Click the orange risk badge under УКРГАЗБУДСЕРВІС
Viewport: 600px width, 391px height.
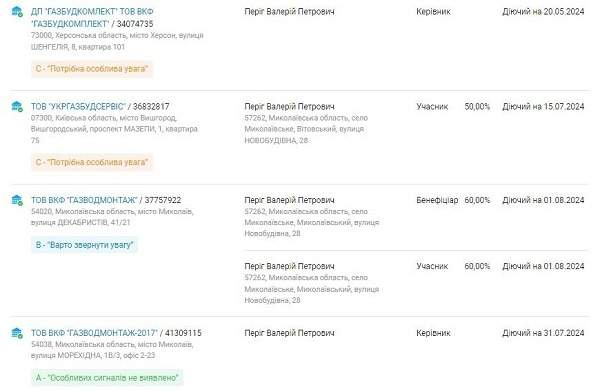coord(92,162)
